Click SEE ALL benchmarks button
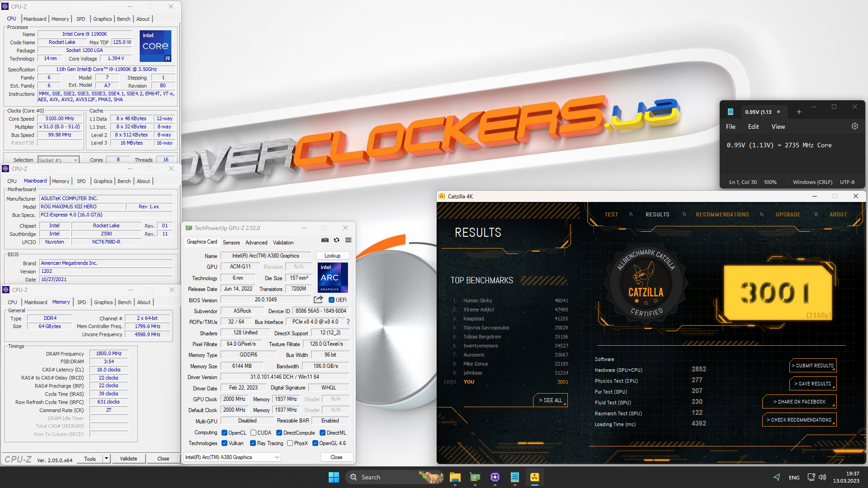The image size is (868, 488). (x=550, y=400)
